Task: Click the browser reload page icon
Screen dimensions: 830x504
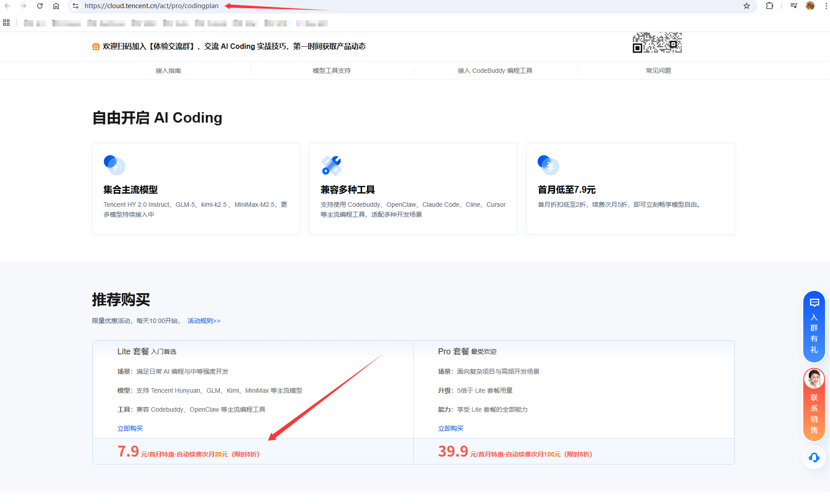Action: [40, 6]
